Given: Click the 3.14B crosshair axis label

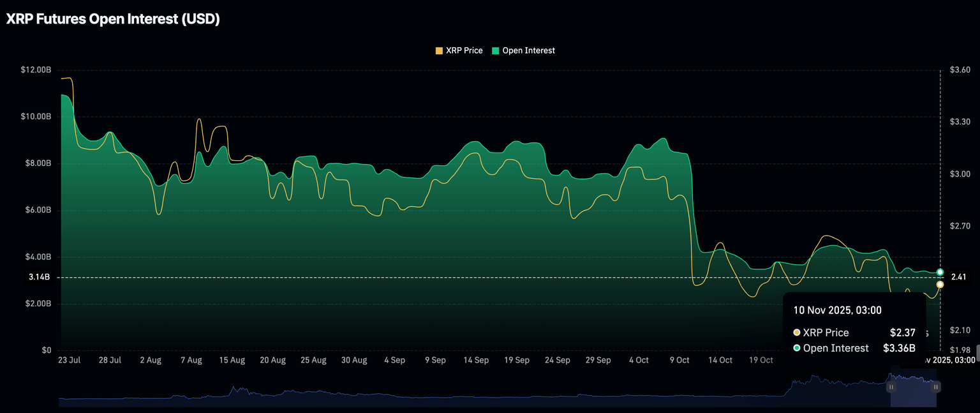Looking at the screenshot, I should click(40, 277).
